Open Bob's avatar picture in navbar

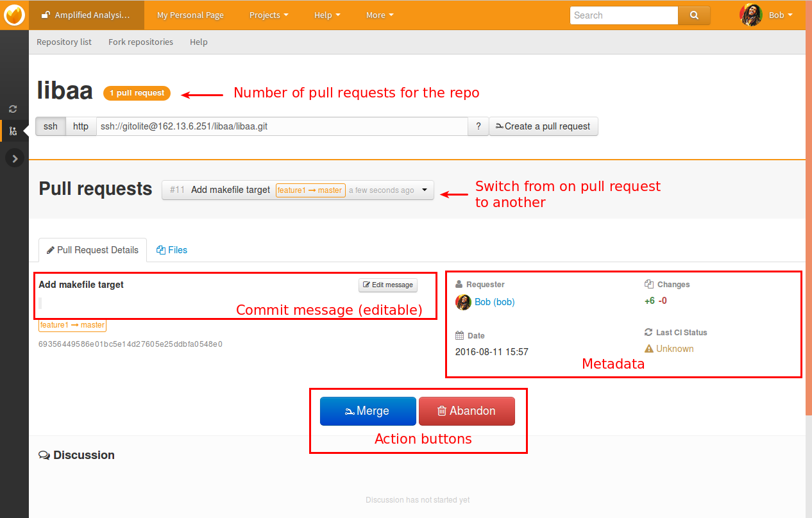coord(751,15)
